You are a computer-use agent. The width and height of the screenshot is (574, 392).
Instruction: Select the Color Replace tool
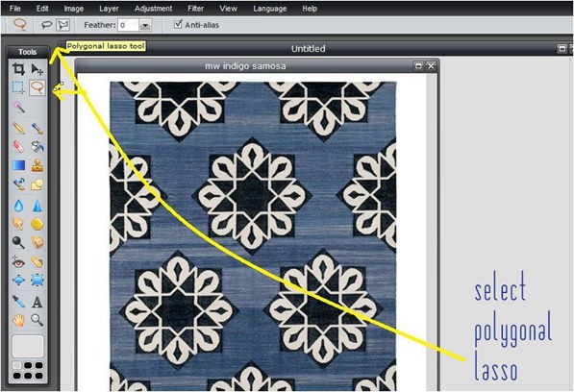pyautogui.click(x=18, y=184)
